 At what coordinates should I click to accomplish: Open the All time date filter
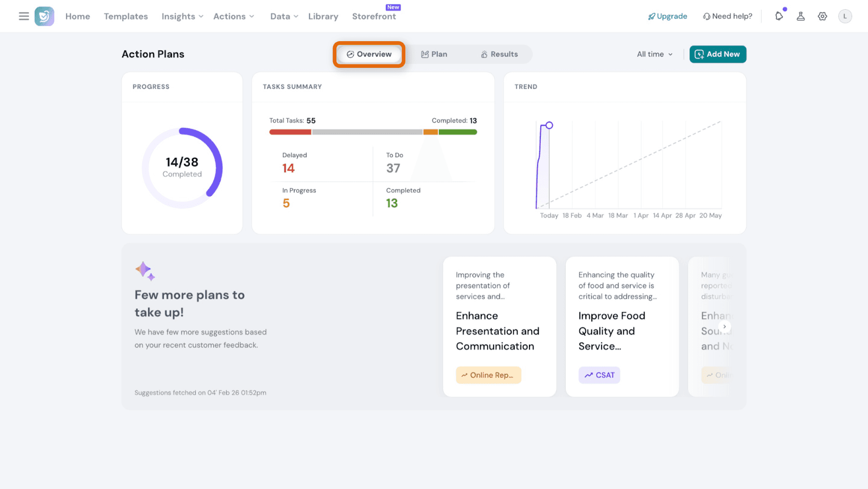[x=655, y=54]
